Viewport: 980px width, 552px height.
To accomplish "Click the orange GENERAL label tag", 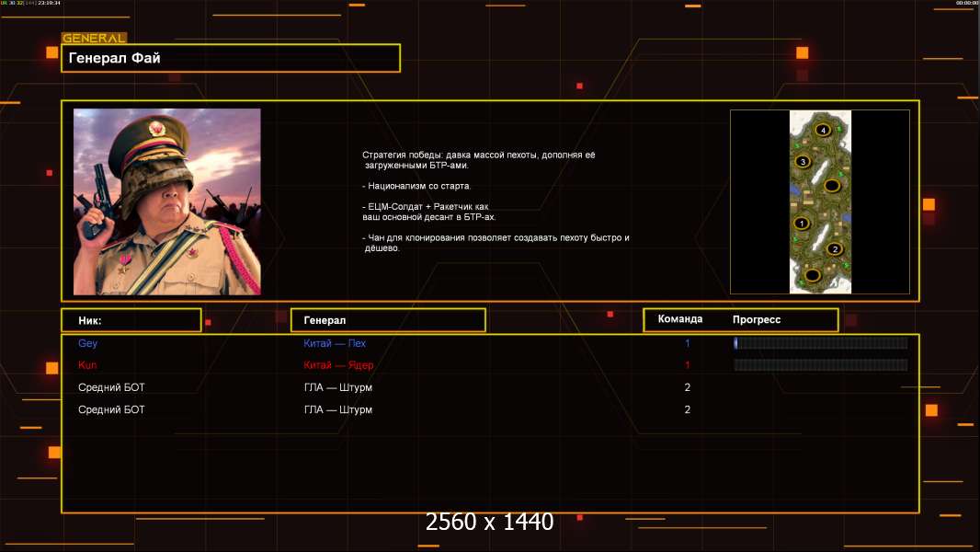I will coord(94,38).
